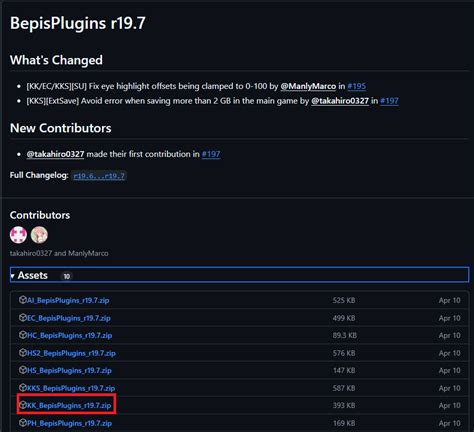Download HC_BepisPlugins_r19.7.zip
Image resolution: width=474 pixels, height=432 pixels.
coord(69,335)
